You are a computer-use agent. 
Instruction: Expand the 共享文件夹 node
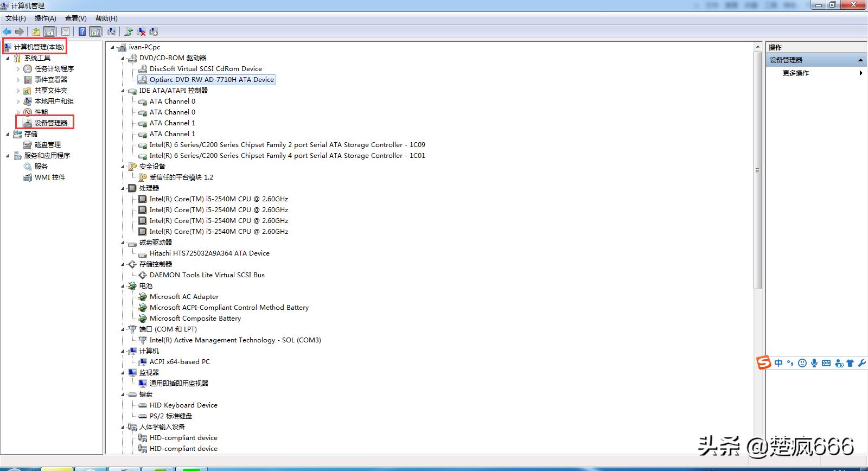coord(18,91)
